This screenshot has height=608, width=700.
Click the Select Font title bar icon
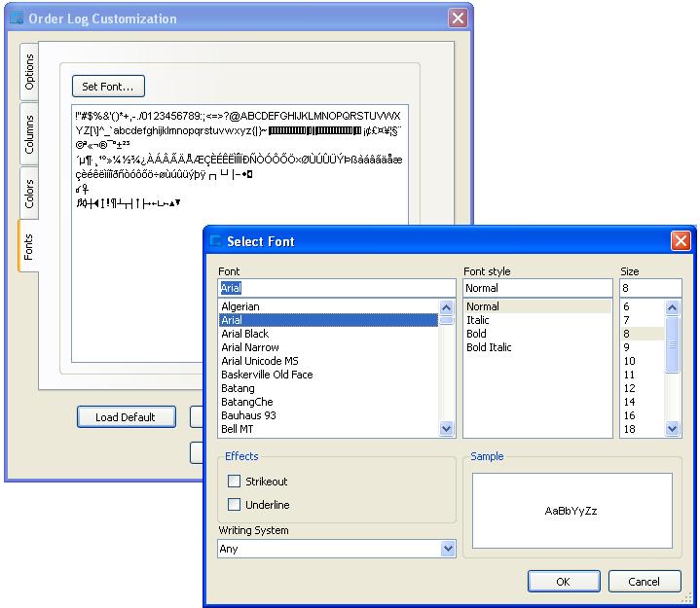(x=216, y=241)
